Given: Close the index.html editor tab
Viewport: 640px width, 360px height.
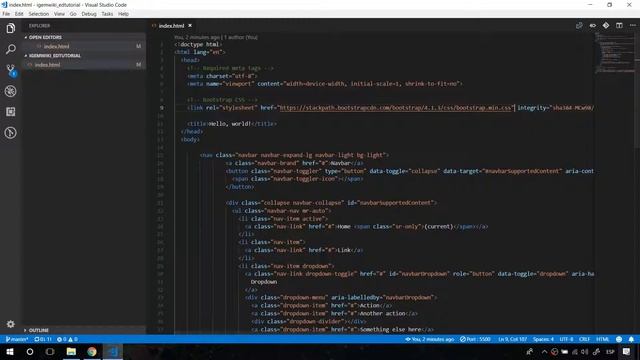Looking at the screenshot, I should 190,25.
